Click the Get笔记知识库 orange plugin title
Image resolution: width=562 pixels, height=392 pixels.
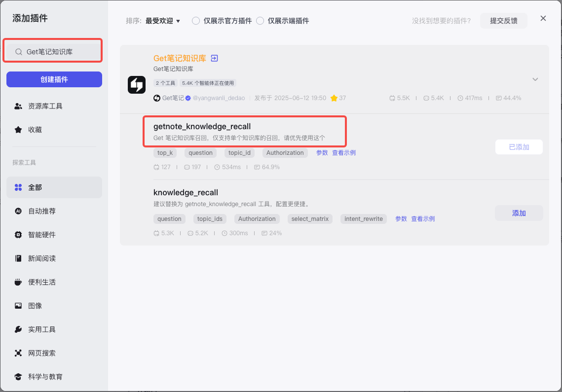click(180, 58)
